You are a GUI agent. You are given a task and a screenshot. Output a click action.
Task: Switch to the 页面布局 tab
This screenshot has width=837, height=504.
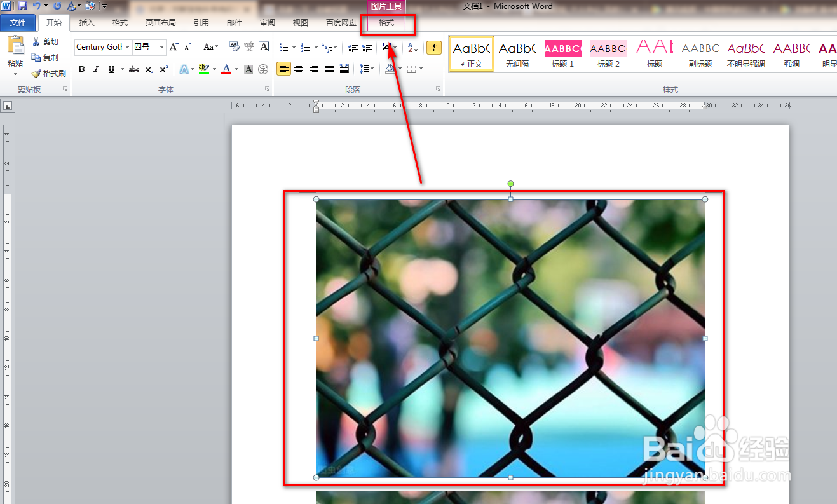160,23
